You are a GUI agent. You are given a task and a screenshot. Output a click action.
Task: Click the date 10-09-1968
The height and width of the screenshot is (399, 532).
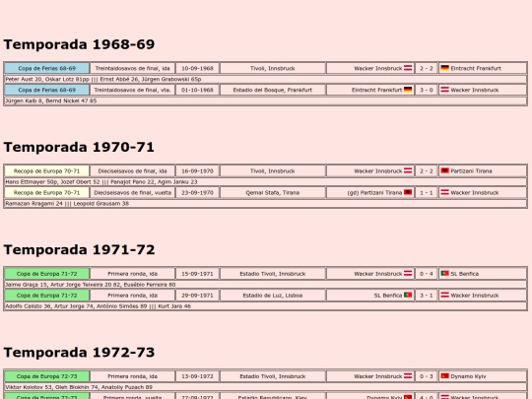197,68
